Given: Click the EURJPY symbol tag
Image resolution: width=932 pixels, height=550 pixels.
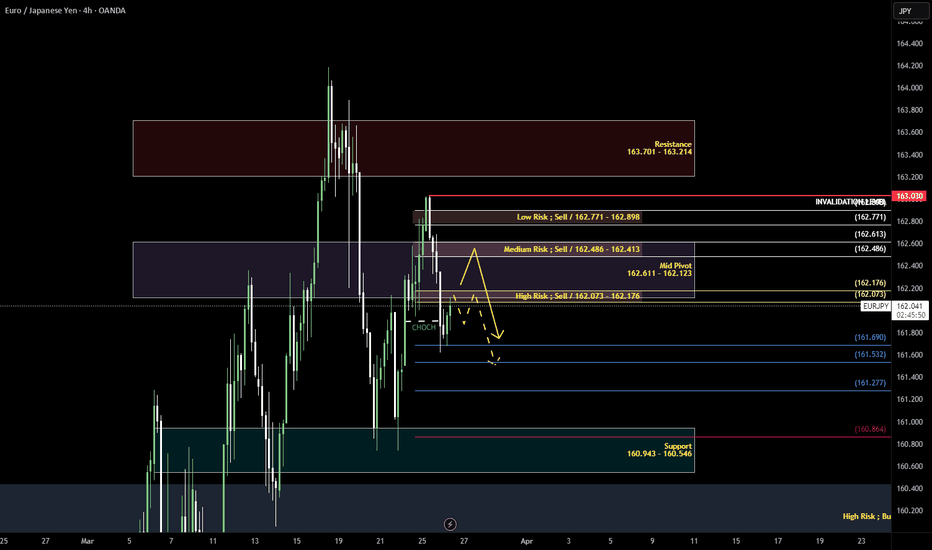Looking at the screenshot, I should pos(876,306).
